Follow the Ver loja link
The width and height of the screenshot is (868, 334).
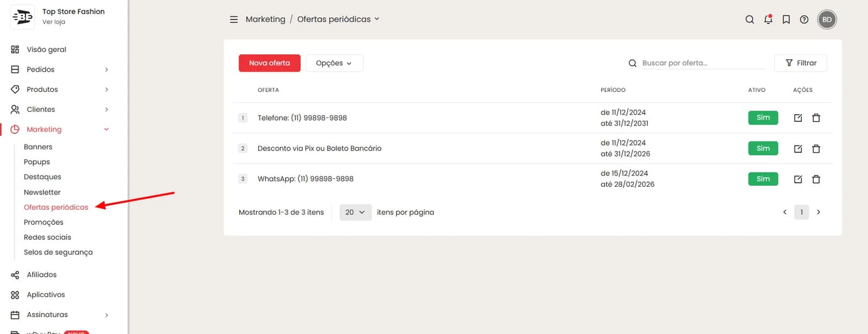click(x=54, y=22)
